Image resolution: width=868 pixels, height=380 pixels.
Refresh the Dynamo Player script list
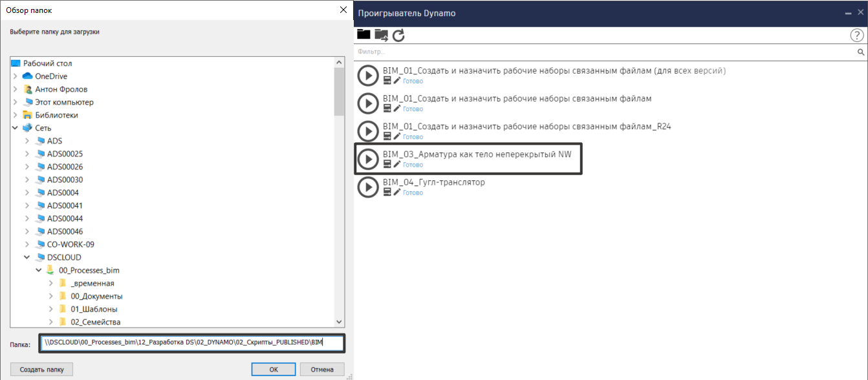pos(398,35)
